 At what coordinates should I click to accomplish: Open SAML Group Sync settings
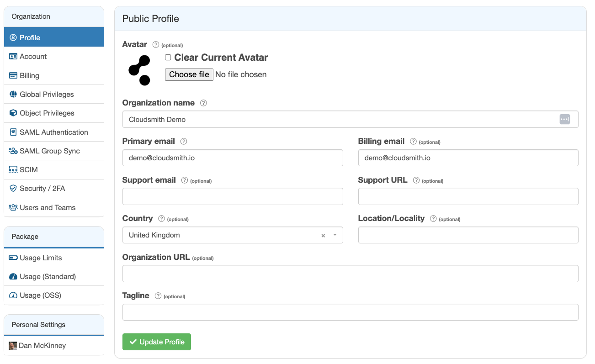click(54, 151)
